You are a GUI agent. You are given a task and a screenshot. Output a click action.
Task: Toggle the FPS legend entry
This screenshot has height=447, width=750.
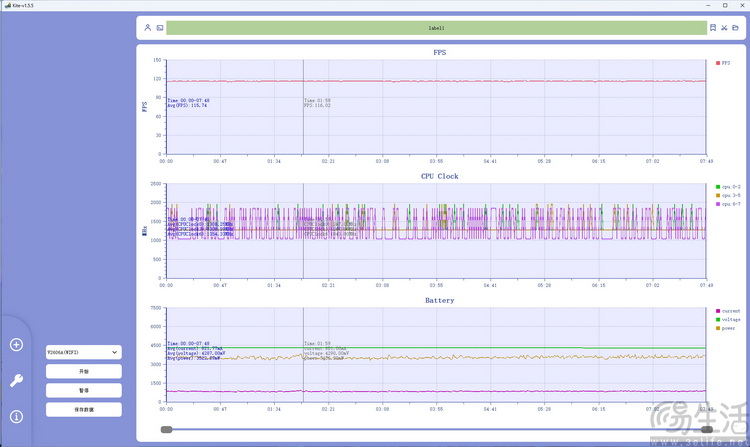[x=723, y=63]
